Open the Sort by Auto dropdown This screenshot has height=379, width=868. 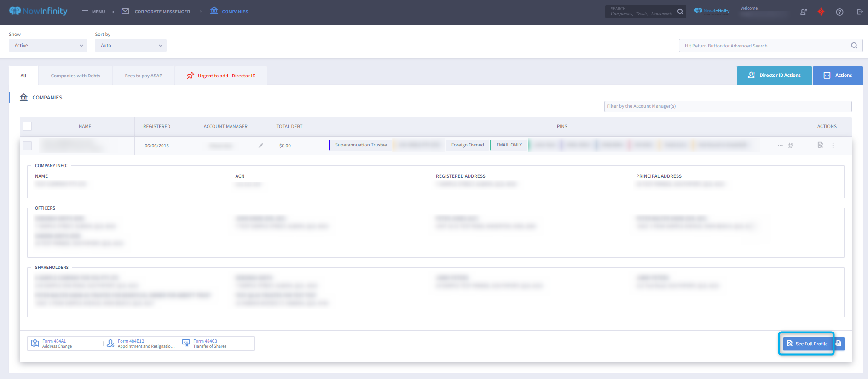[x=131, y=46]
